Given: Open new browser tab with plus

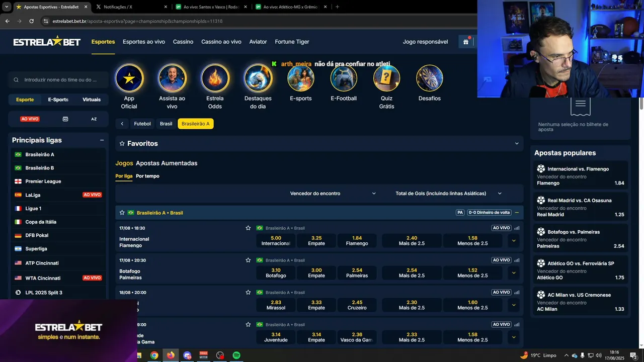Looking at the screenshot, I should 337,7.
